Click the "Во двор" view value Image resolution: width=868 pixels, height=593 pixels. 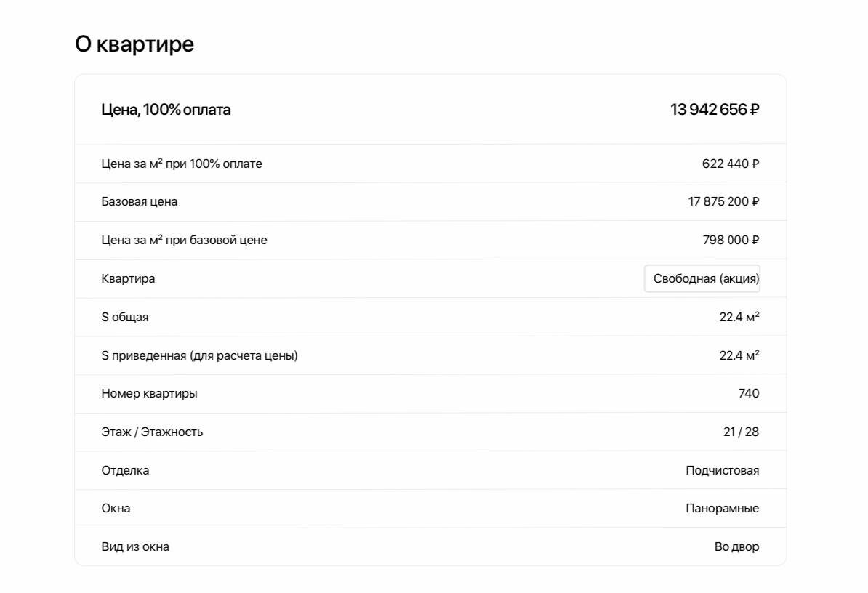click(736, 546)
